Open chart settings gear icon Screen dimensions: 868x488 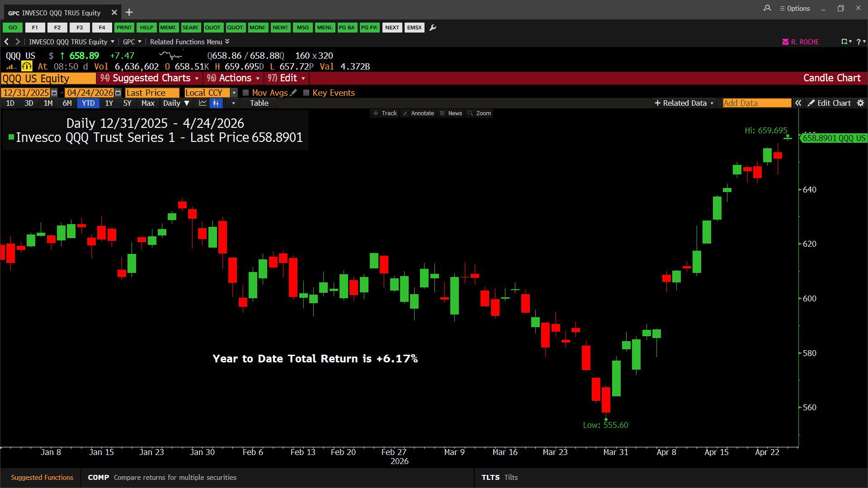860,103
